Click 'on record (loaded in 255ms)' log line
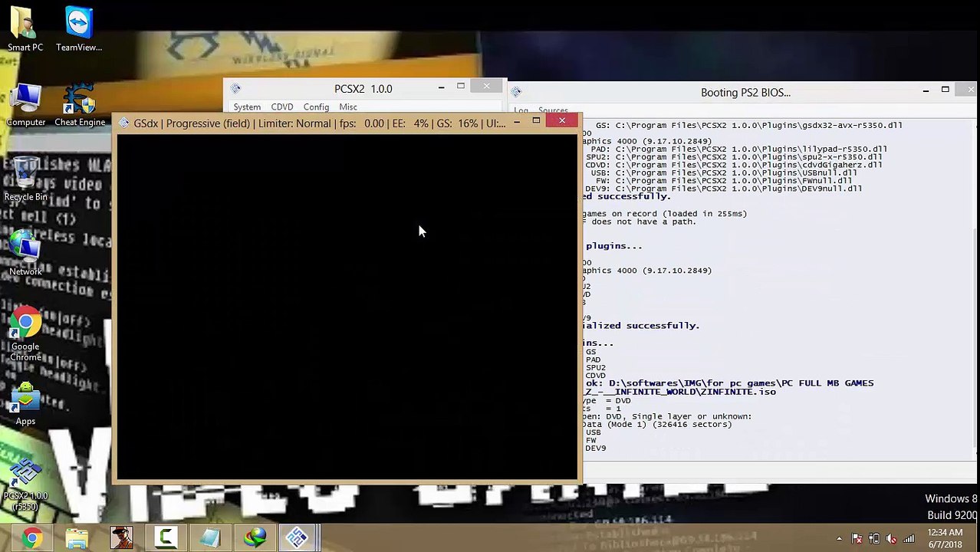This screenshot has height=552, width=980. click(665, 214)
